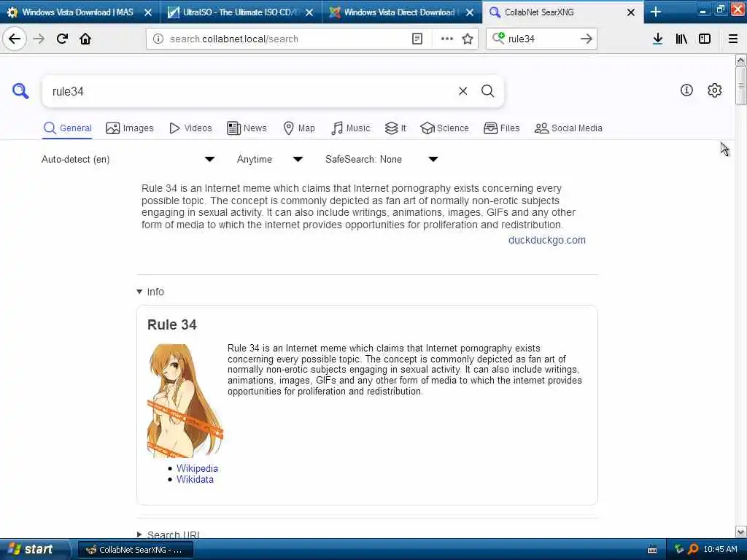This screenshot has width=747, height=560.
Task: Select the Files search category
Action: click(501, 128)
